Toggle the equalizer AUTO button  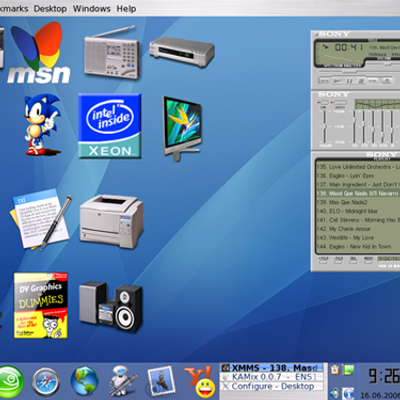click(340, 103)
